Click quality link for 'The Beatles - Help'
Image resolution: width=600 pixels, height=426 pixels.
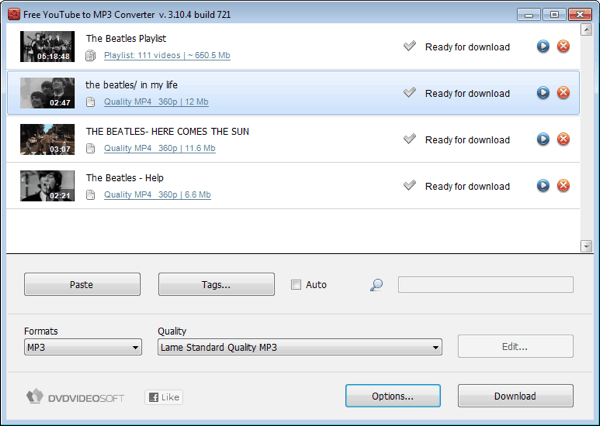coord(157,195)
